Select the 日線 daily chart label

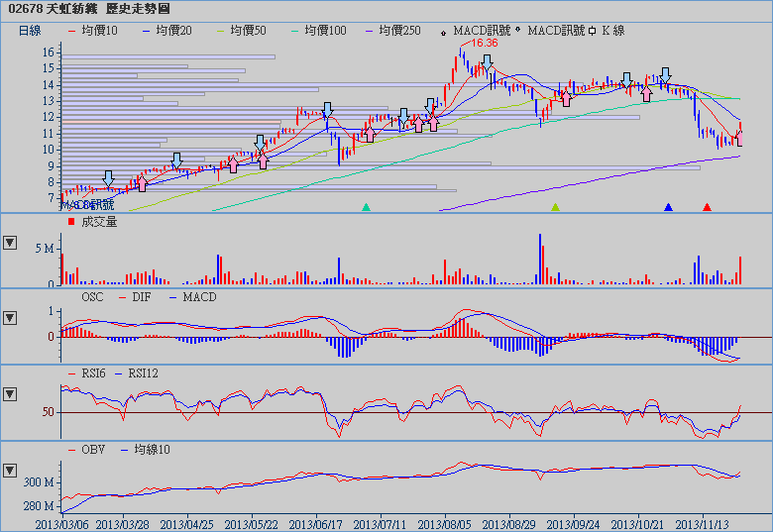(30, 31)
